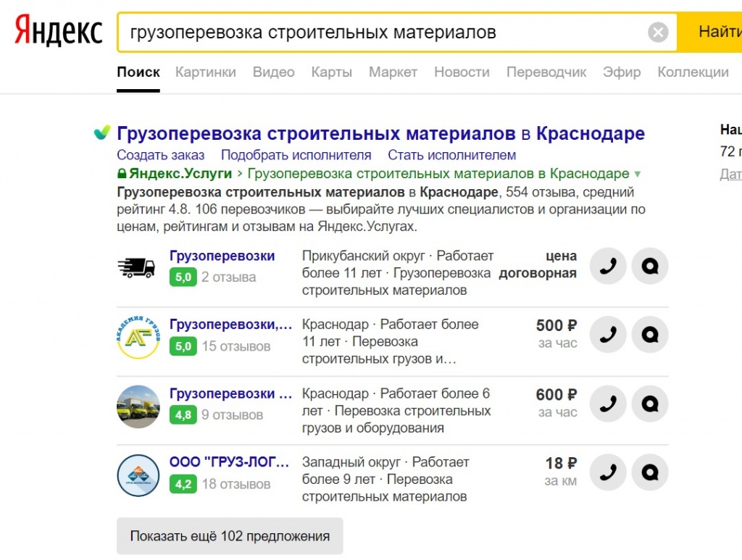Open the first Грузоперевозки listing with 2 отзыва
Viewport: 742px width, 560px height.
click(222, 256)
